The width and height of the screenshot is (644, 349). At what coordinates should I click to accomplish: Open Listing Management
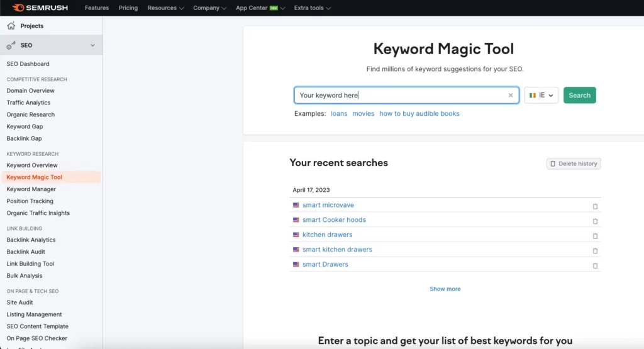(x=34, y=314)
